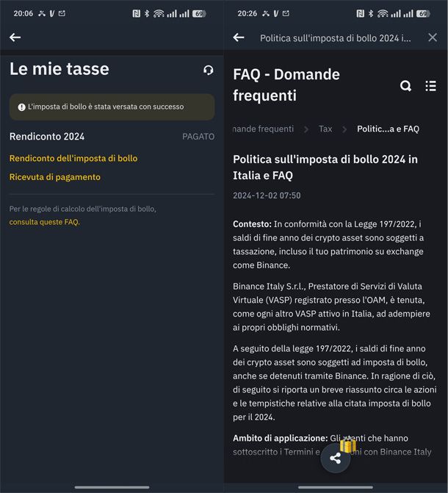Close the Politica sull'imposta di bollo page
The width and height of the screenshot is (448, 493).
coord(433,37)
